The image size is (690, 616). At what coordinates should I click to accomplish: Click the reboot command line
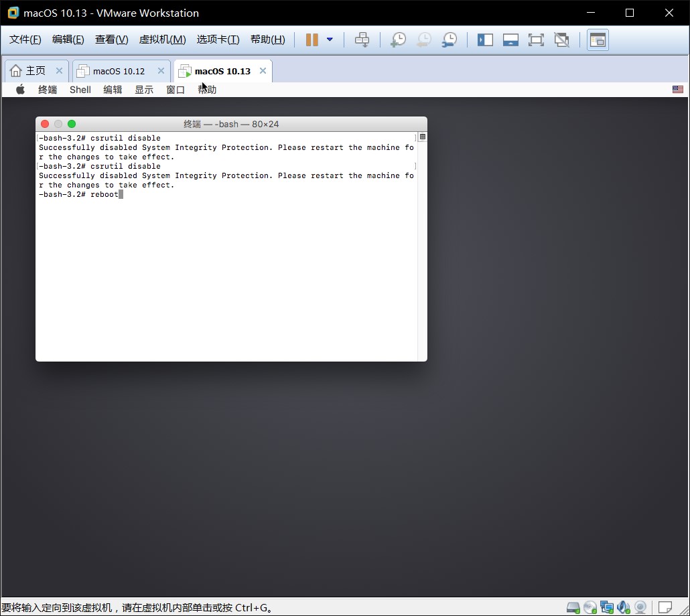[x=81, y=194]
